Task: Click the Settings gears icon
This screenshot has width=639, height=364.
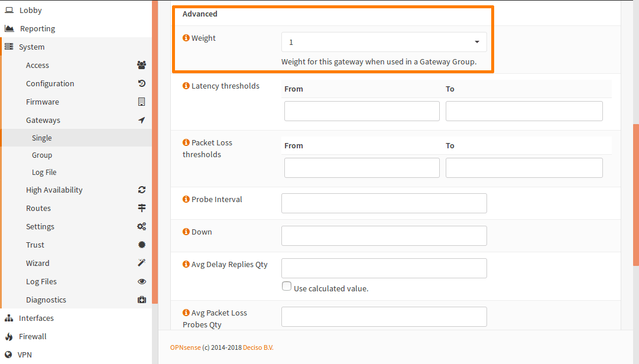Action: [x=141, y=226]
